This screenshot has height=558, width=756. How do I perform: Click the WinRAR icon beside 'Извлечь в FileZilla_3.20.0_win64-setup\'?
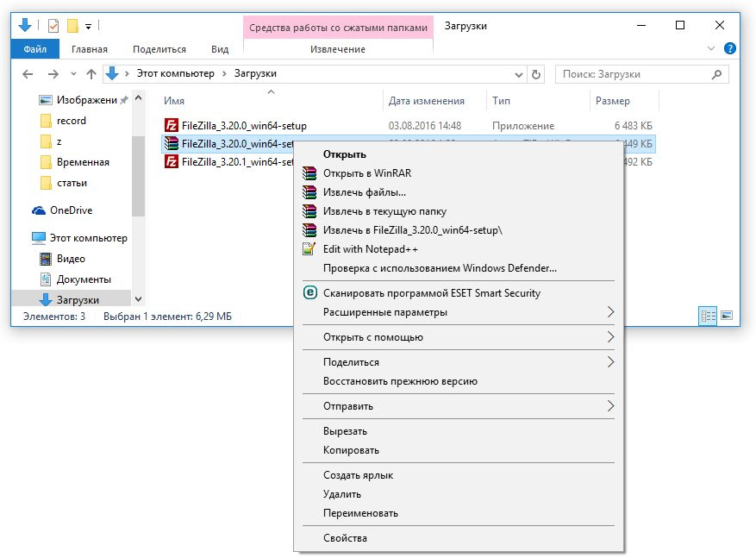[309, 230]
